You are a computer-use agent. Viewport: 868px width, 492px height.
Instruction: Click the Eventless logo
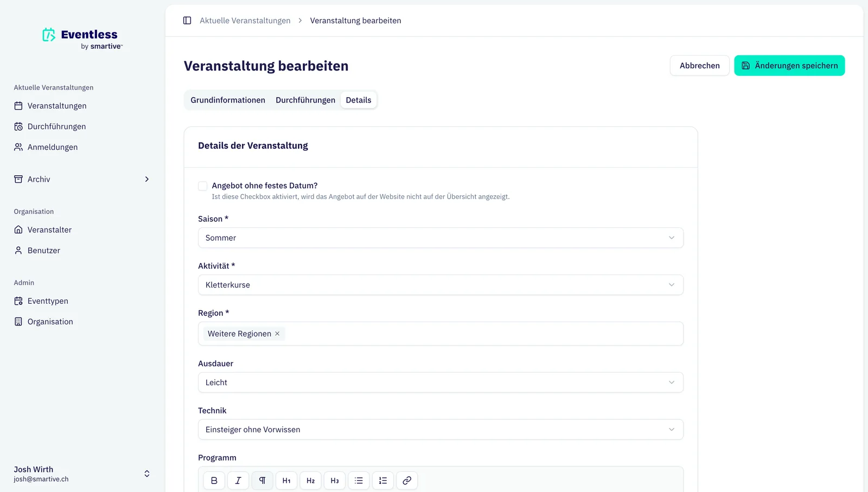pos(82,39)
